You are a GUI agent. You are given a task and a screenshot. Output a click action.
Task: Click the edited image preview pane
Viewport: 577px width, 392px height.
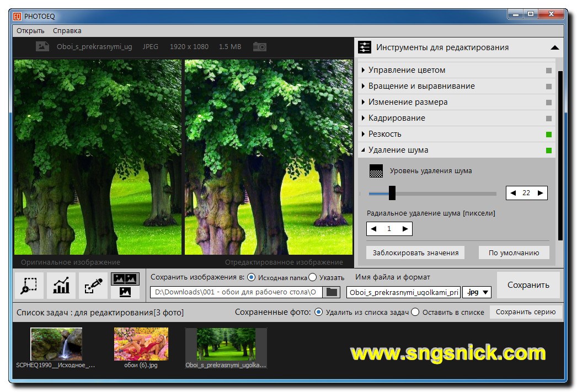[269, 157]
